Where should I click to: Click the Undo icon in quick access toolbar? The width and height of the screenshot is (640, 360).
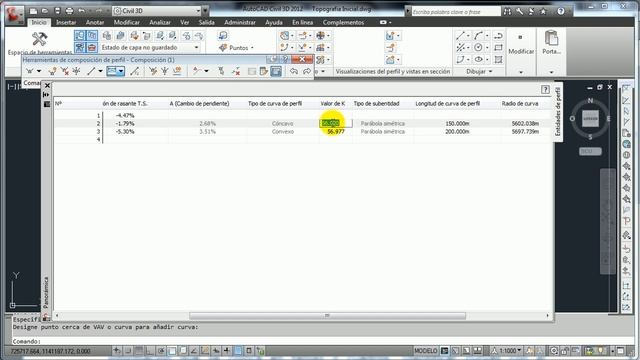pos(82,11)
